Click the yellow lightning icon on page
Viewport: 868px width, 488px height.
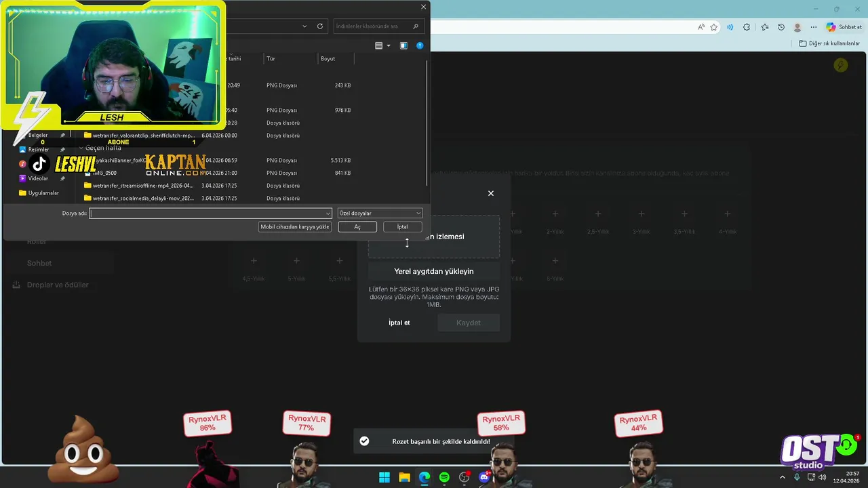[841, 65]
